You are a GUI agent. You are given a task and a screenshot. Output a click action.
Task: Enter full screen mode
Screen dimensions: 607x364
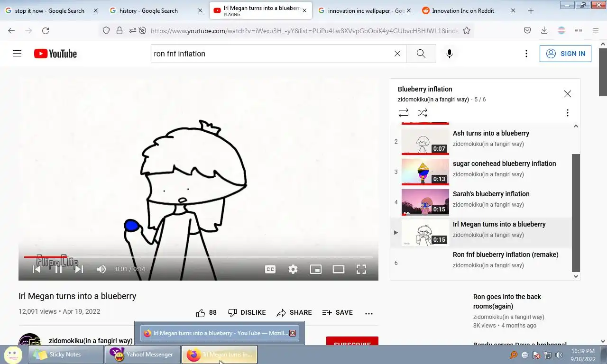coord(361,269)
